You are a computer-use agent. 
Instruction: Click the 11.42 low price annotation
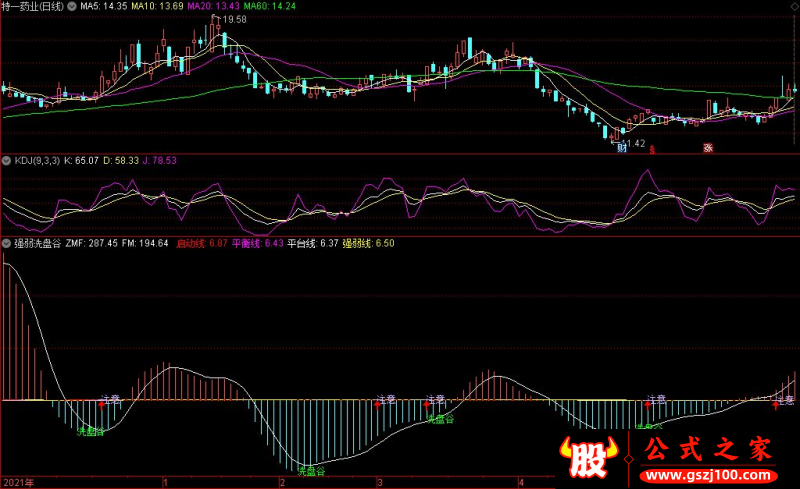[x=634, y=143]
